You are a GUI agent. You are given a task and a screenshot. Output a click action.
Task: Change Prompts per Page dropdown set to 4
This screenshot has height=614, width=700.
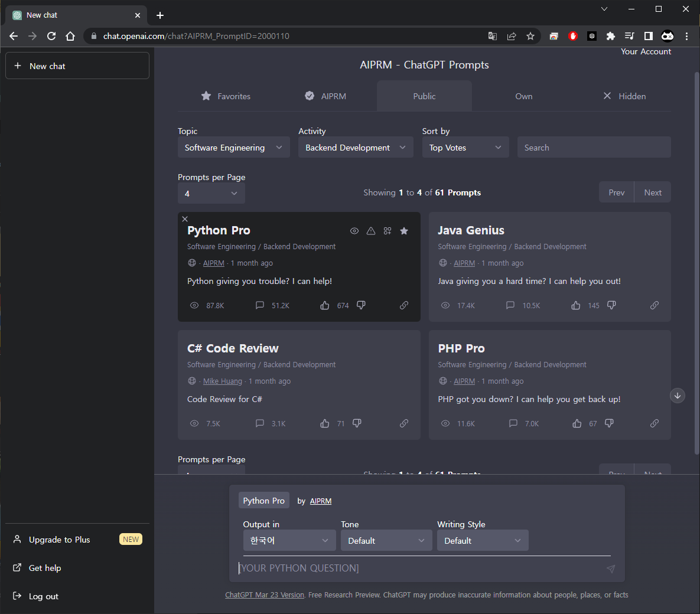pyautogui.click(x=211, y=194)
